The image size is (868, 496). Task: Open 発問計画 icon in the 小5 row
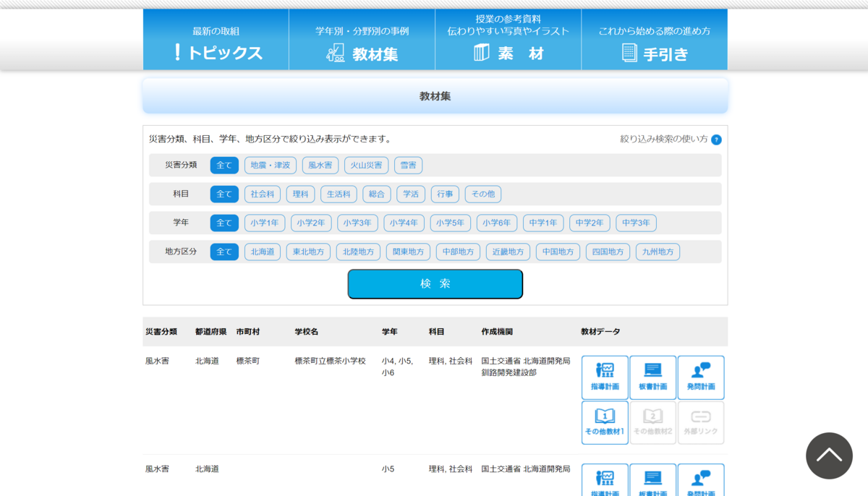coord(701,480)
